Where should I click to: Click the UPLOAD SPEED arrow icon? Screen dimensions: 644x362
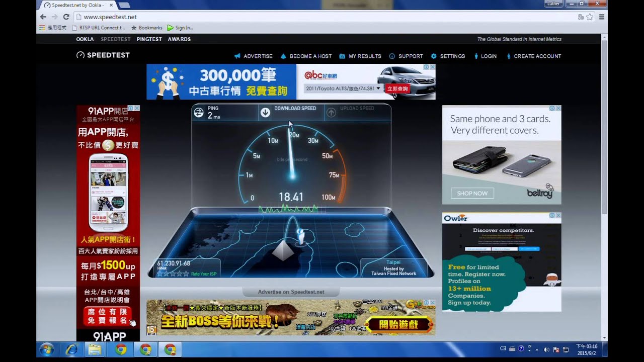coord(331,113)
